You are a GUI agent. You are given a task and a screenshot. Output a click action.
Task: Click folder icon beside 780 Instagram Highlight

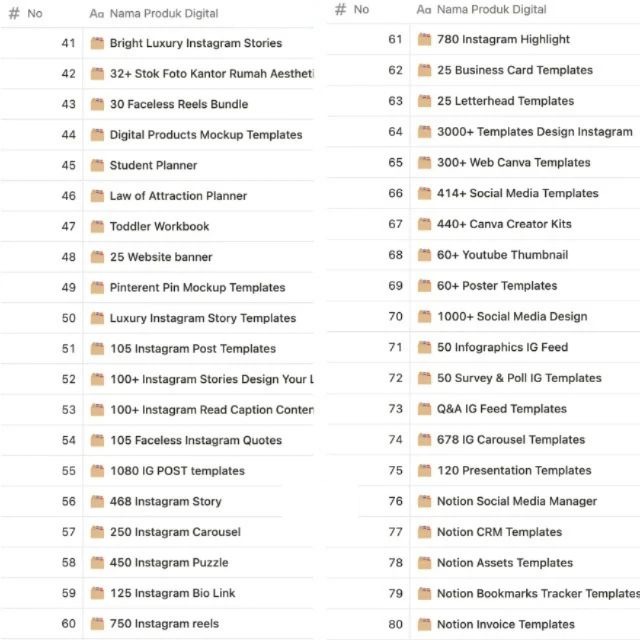(424, 39)
